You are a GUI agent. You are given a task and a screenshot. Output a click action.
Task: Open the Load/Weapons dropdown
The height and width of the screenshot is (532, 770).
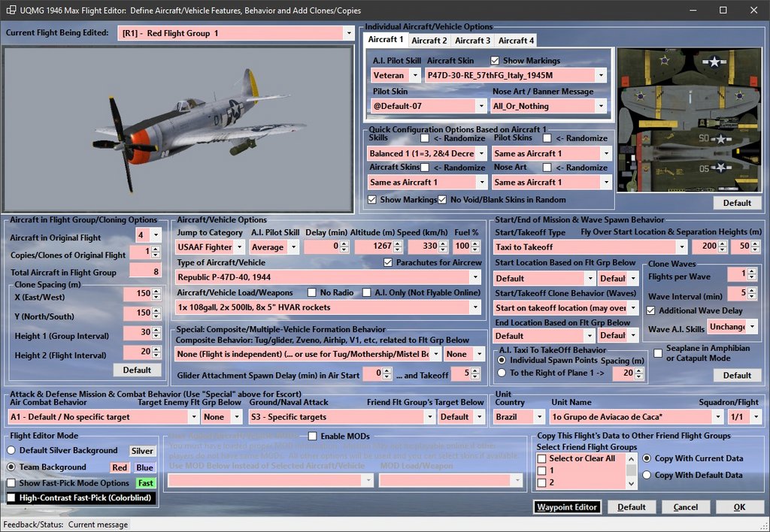pos(475,308)
